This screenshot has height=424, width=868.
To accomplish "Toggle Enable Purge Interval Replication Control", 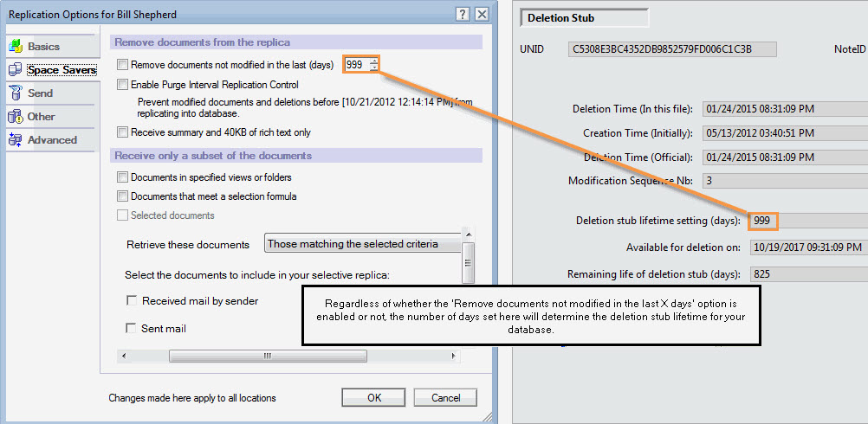I will point(122,85).
